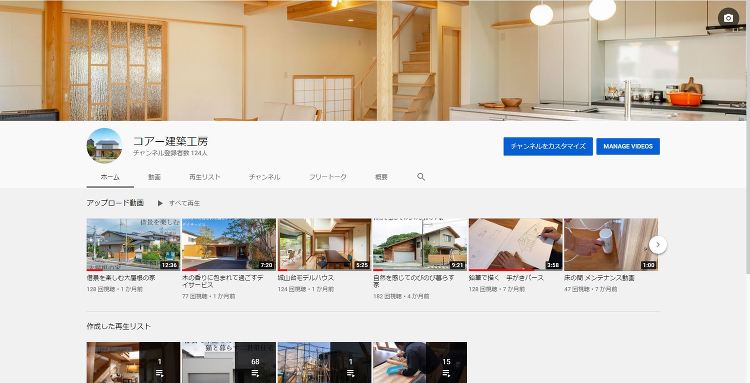Open the 9:21 video thumbnail
750x383 pixels.
tap(420, 244)
